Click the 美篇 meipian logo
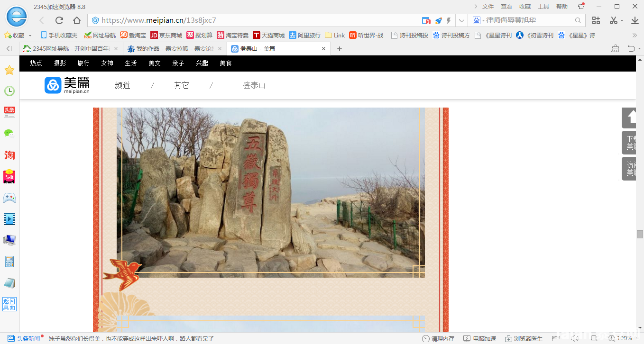Screen dimensions: 644x344 coord(67,85)
